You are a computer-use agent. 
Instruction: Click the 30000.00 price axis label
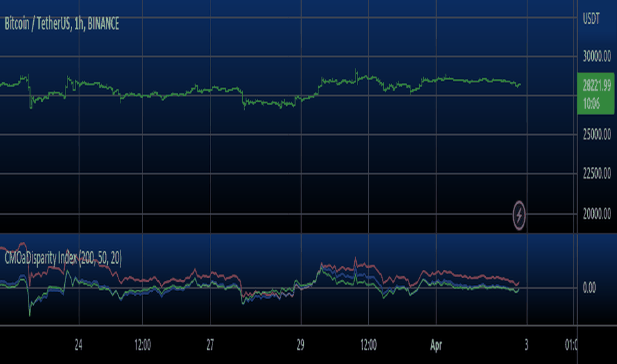click(x=597, y=57)
